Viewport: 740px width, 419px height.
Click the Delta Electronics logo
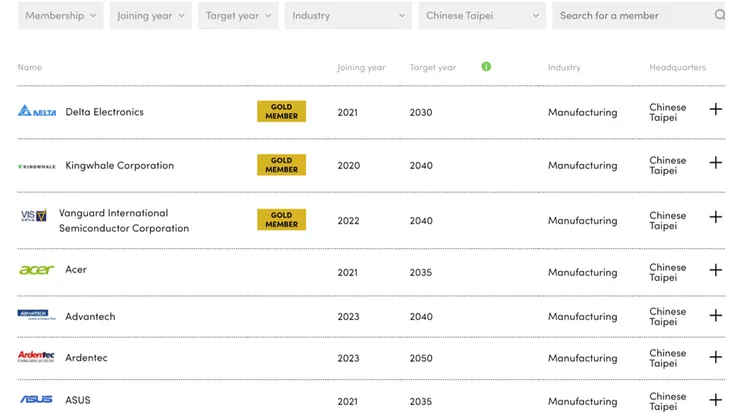coord(37,111)
